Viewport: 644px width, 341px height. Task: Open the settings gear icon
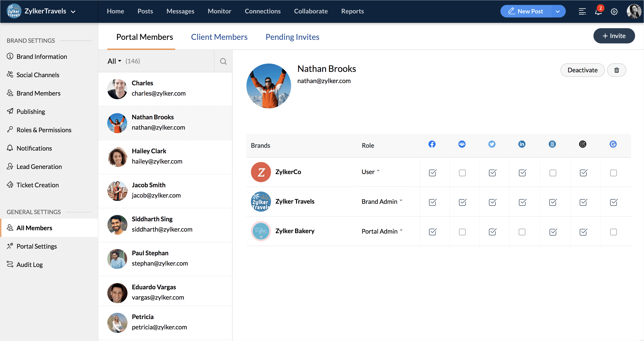(614, 11)
